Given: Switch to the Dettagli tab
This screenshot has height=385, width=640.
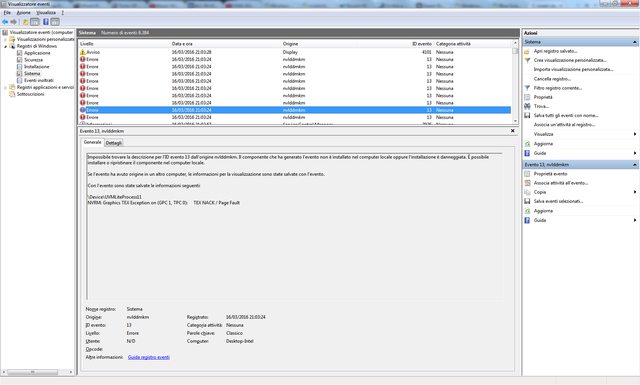Looking at the screenshot, I should (113, 143).
